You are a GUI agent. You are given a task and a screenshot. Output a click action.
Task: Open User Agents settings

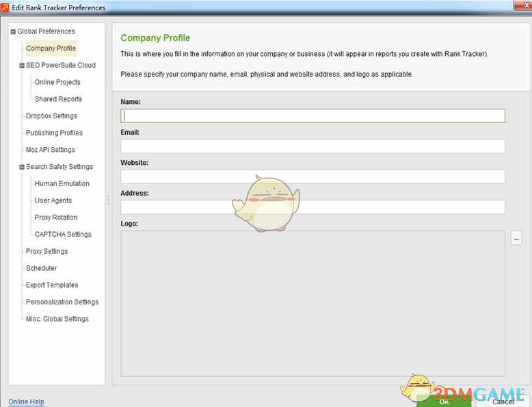(x=53, y=200)
